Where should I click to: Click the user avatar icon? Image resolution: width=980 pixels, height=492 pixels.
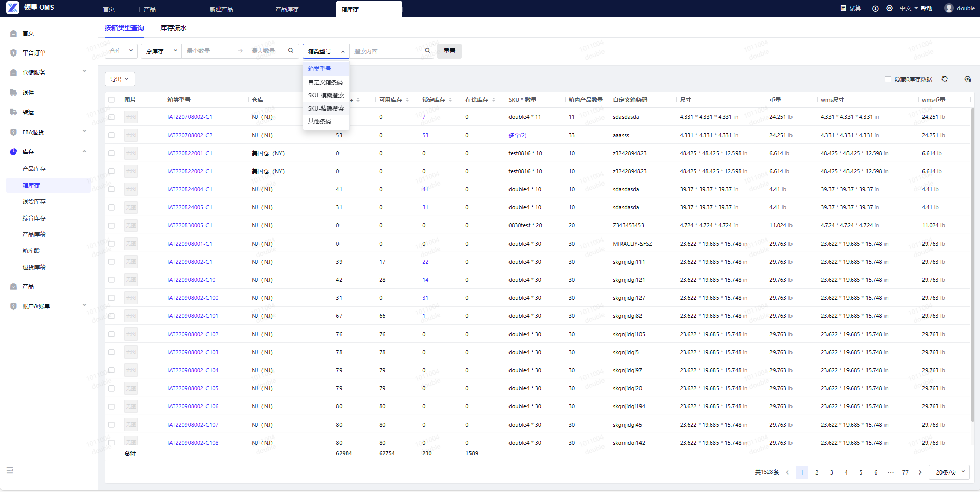click(949, 8)
